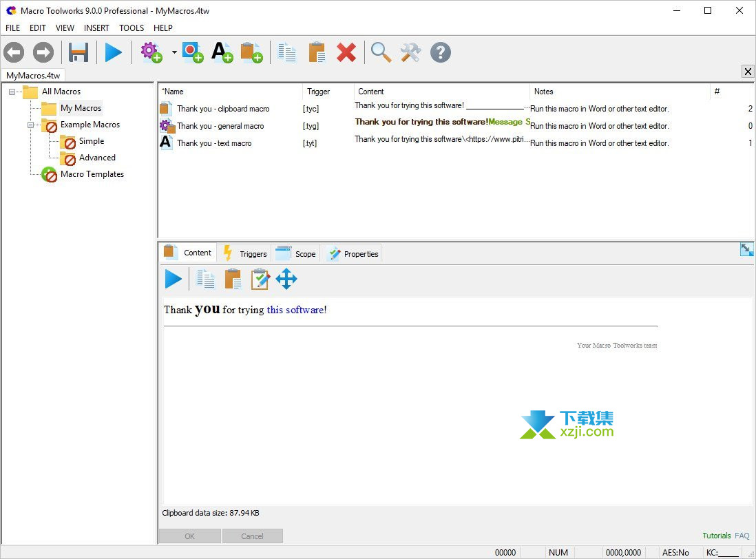Open the Tutorials link
Viewport: 756px width, 559px height.
717,536
